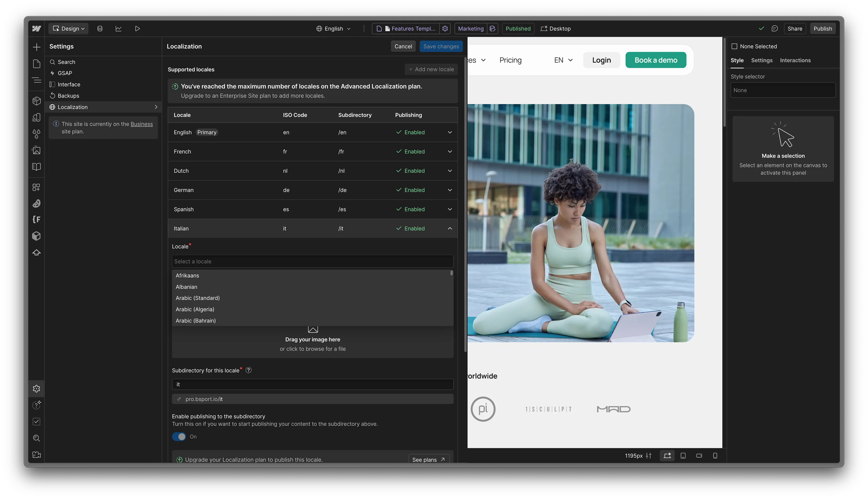Select Localization settings item
The image size is (868, 499).
[103, 107]
